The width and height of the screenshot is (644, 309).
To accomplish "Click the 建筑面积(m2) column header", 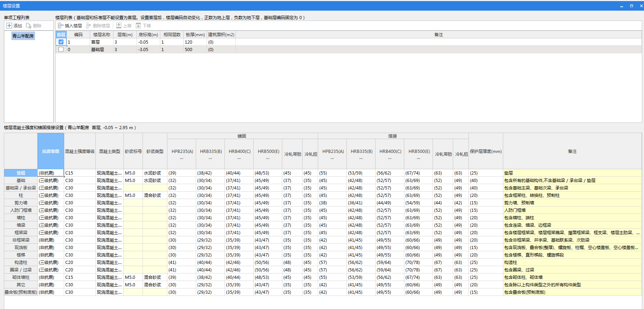I will point(221,34).
